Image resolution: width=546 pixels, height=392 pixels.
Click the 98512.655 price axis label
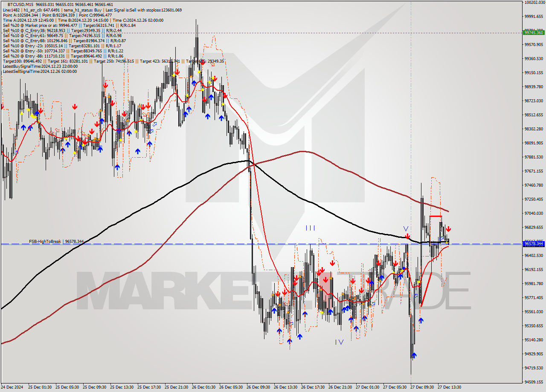[535, 115]
